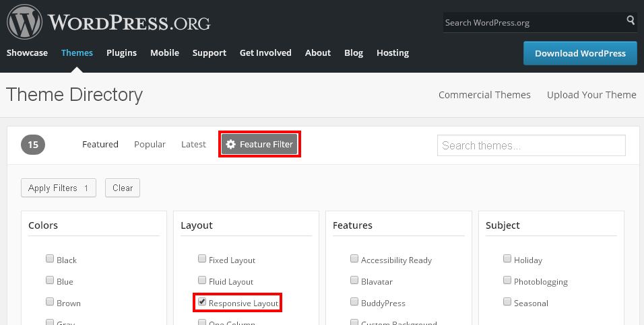Click the search magnifier icon in header
Image resolution: width=644 pixels, height=325 pixels.
[x=631, y=20]
